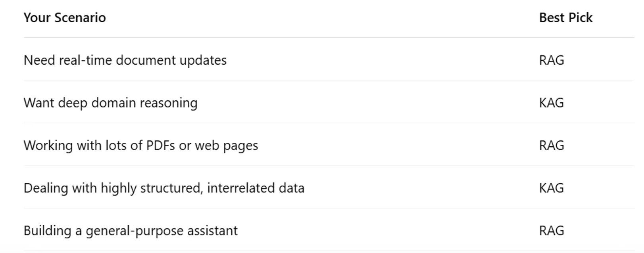Select 'Building a general-purpose assistant' row text
The width and height of the screenshot is (644, 253).
point(131,231)
